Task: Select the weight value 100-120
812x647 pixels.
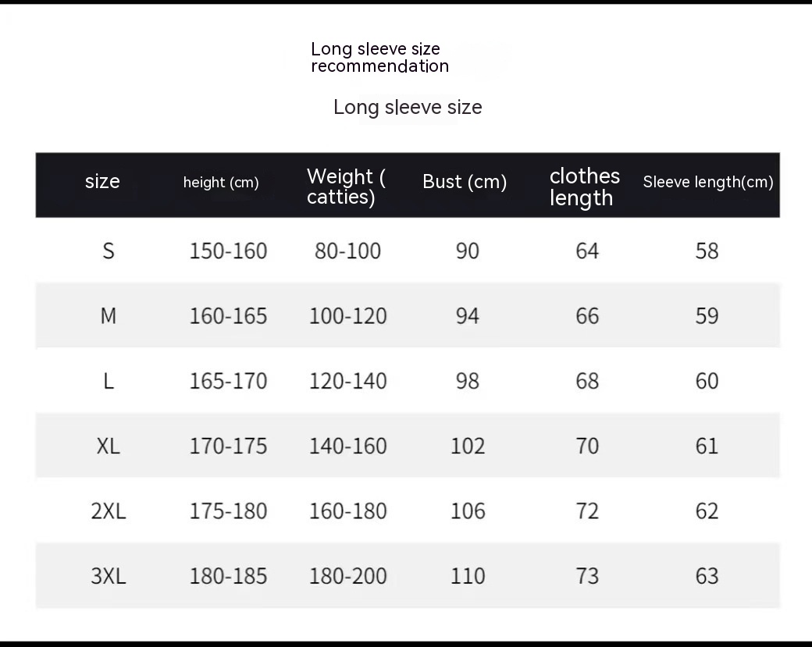Action: pos(347,316)
